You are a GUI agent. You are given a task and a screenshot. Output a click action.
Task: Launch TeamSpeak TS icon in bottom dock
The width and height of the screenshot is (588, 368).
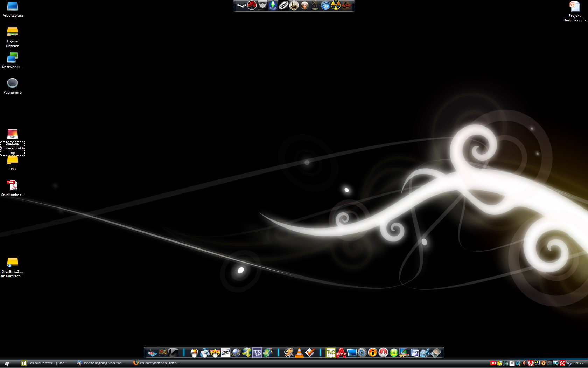[257, 353]
